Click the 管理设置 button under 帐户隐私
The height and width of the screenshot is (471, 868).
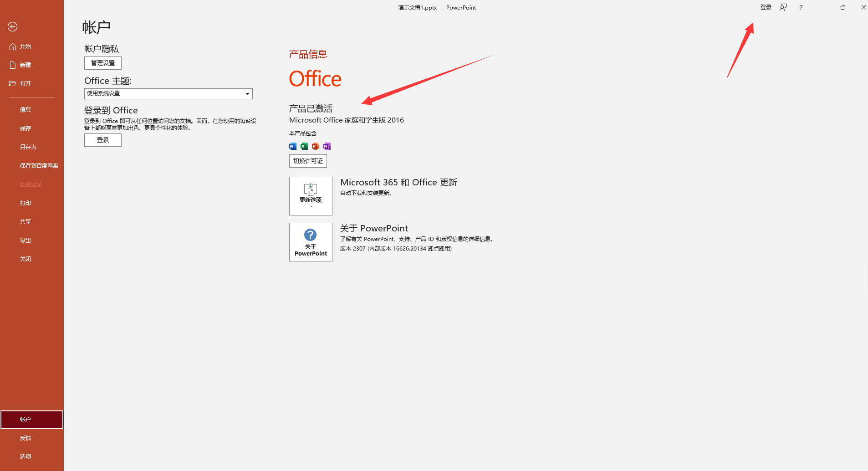click(x=103, y=63)
